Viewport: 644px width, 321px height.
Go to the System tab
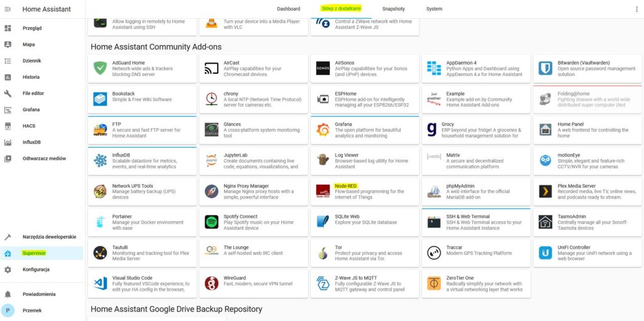pyautogui.click(x=434, y=9)
